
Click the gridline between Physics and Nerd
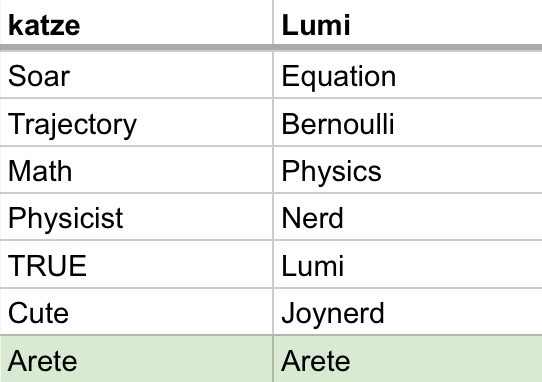point(408,193)
